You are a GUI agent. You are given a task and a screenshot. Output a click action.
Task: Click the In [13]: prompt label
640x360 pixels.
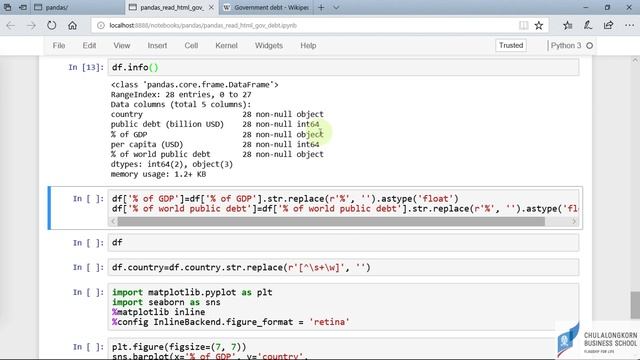(86, 67)
